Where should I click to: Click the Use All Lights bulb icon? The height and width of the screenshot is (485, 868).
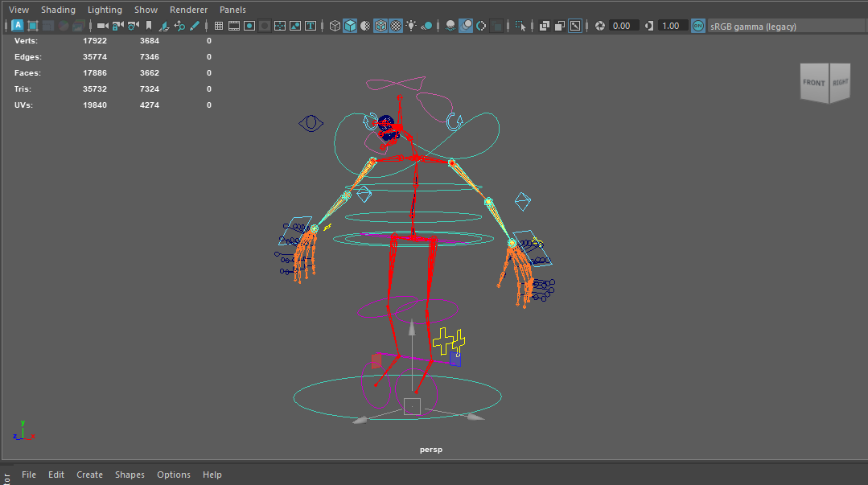pyautogui.click(x=412, y=26)
